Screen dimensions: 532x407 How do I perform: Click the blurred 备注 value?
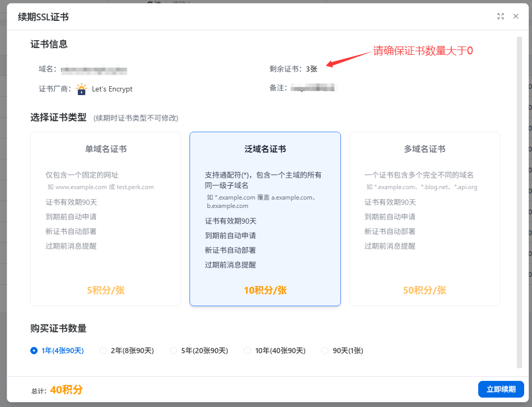(313, 88)
